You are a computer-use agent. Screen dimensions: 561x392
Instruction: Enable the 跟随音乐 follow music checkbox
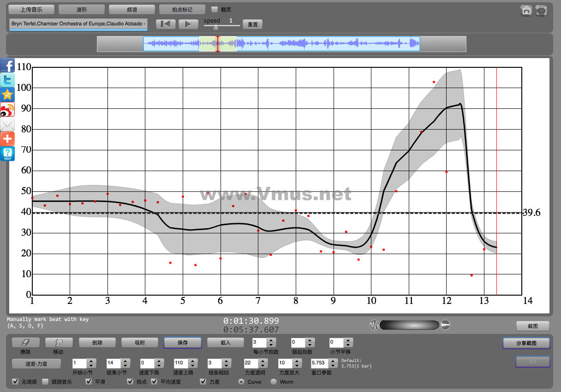coord(45,382)
